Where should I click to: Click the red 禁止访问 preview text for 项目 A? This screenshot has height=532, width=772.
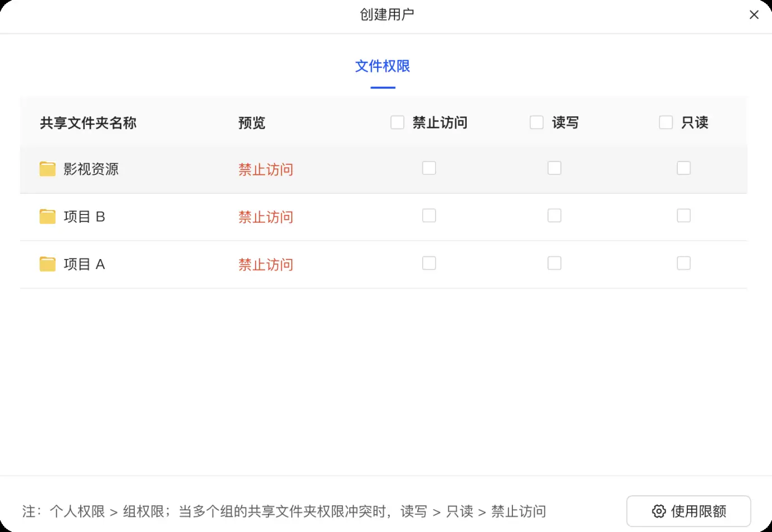pyautogui.click(x=266, y=265)
